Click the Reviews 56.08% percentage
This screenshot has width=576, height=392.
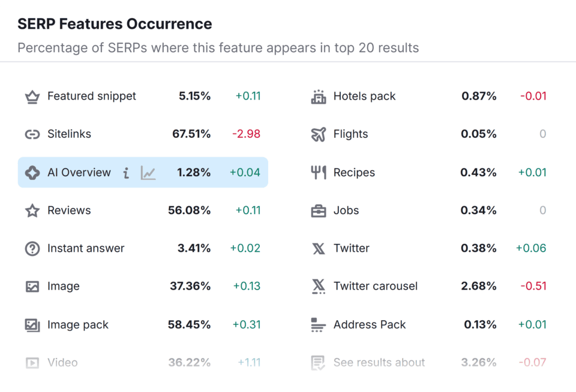pyautogui.click(x=190, y=211)
